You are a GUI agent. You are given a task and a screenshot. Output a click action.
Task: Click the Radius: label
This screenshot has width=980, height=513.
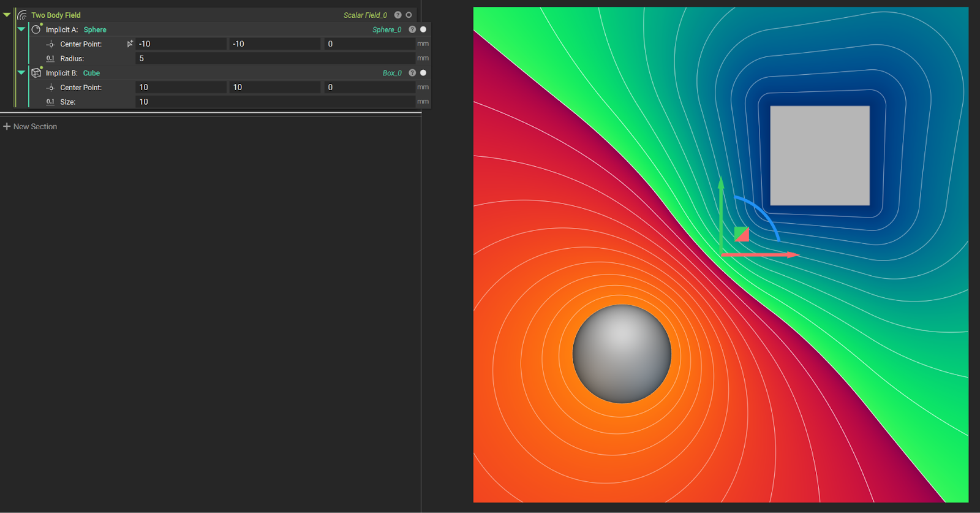[72, 58]
